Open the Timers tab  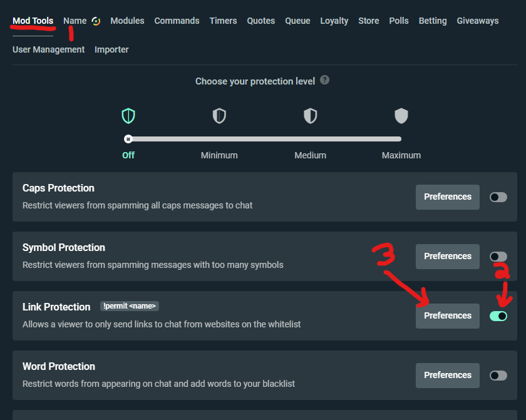click(x=223, y=21)
